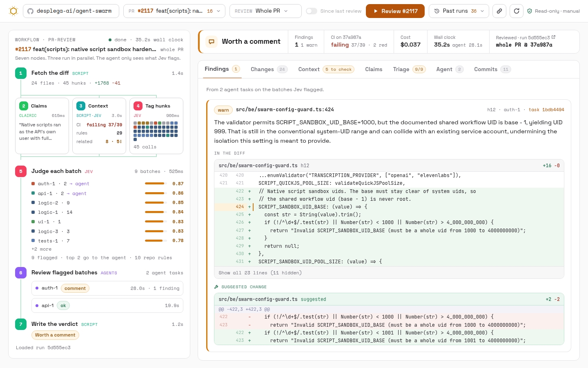Open the PR #2117 selector dropdown
The height and width of the screenshot is (368, 588).
click(x=174, y=11)
